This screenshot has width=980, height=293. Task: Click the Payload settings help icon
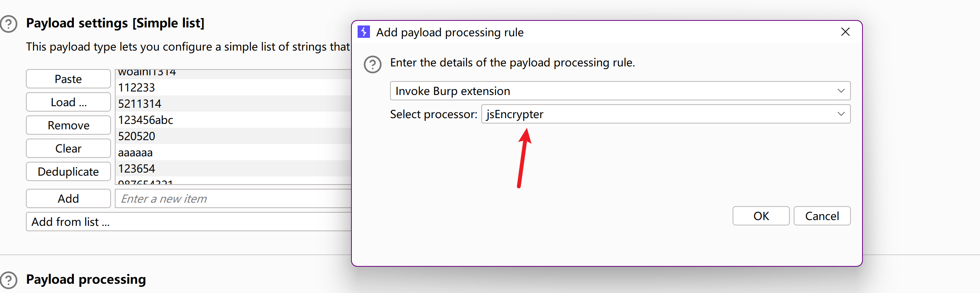click(9, 24)
